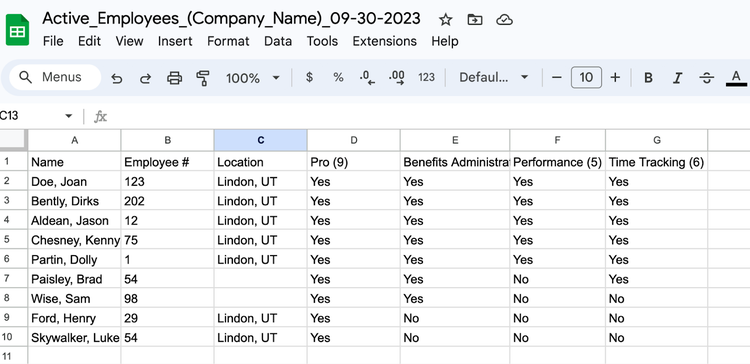
Task: Open the text color picker
Action: [x=736, y=77]
